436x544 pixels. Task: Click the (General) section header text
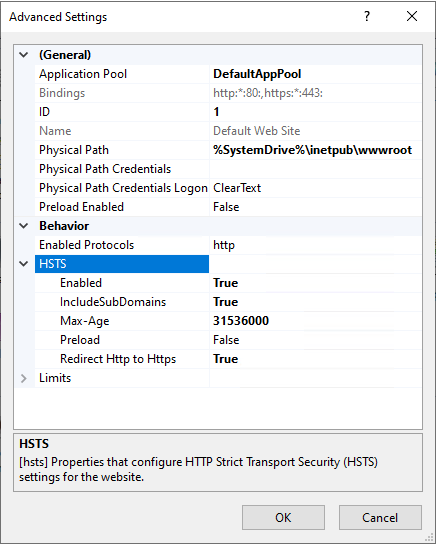click(x=65, y=55)
